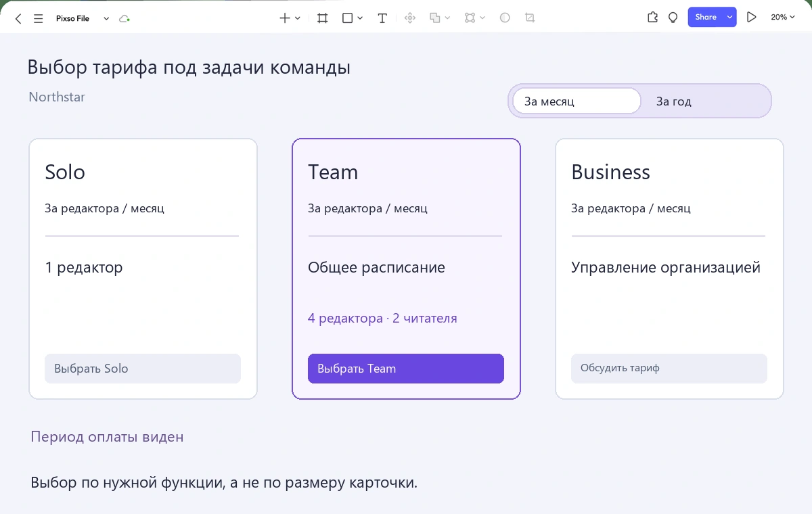Select the Business plan title
The height and width of the screenshot is (514, 812).
point(610,172)
